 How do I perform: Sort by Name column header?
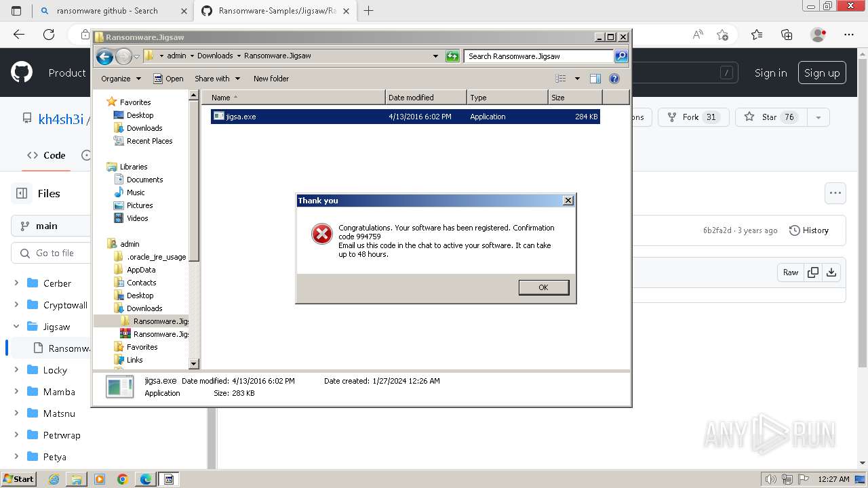point(294,98)
